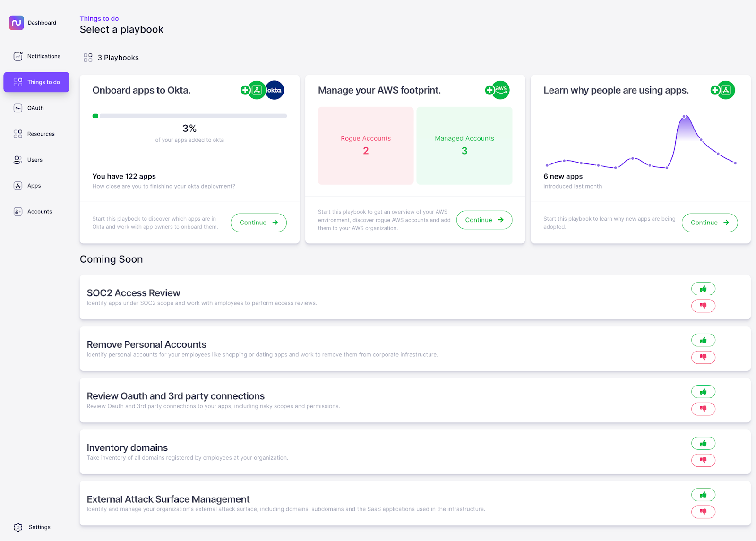756x541 pixels.
Task: Click the AWS icon on the footprint playbook
Action: (500, 90)
